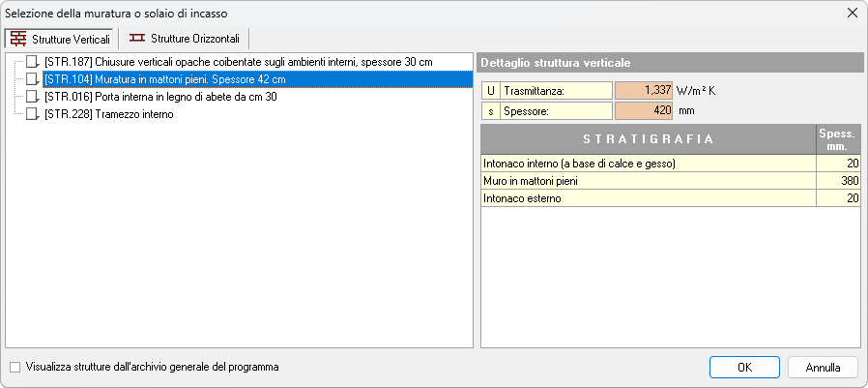The height and width of the screenshot is (388, 868).
Task: Select the Intonaco esterno layer row
Action: point(648,198)
